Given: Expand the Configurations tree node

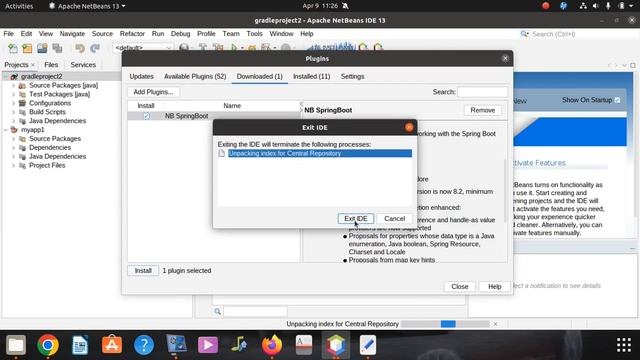Looking at the screenshot, I should pyautogui.click(x=13, y=103).
